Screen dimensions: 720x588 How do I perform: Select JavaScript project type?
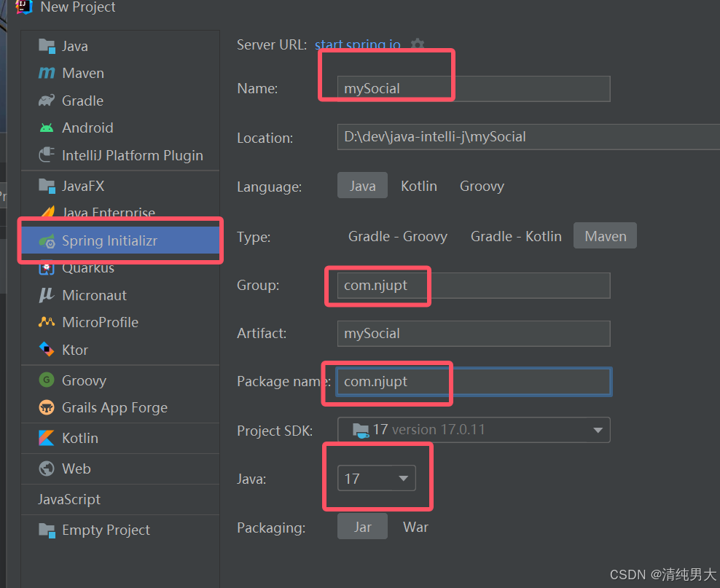(x=120, y=499)
